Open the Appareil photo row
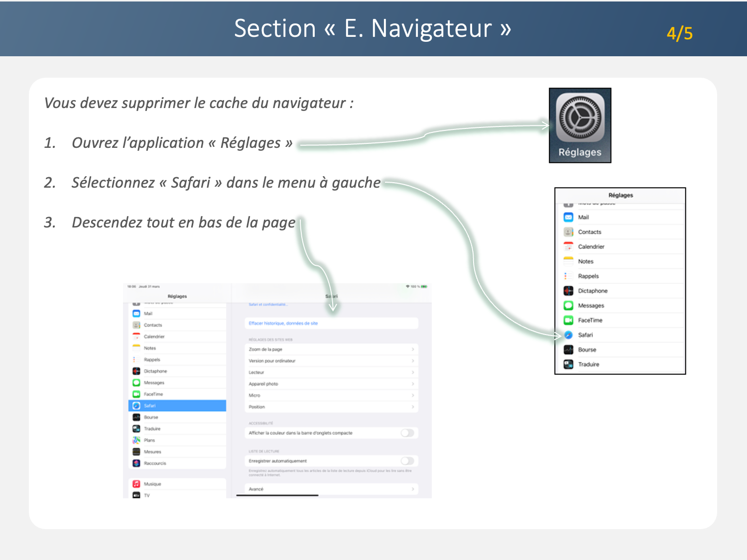The image size is (747, 560). (x=331, y=384)
